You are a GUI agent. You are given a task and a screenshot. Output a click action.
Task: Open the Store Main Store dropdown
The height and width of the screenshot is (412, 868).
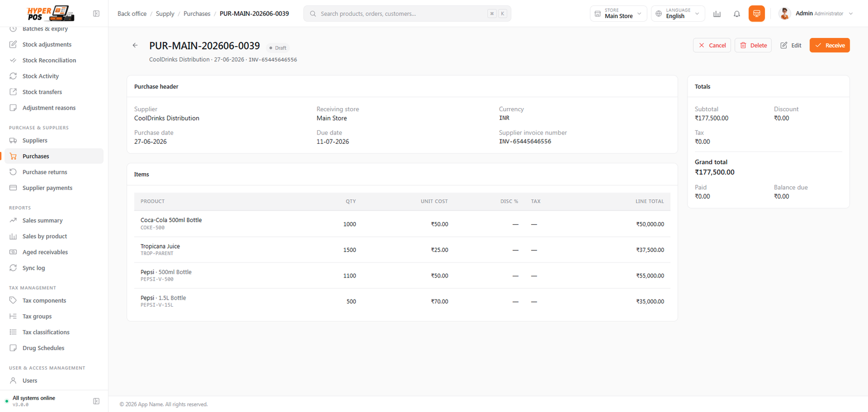(618, 14)
